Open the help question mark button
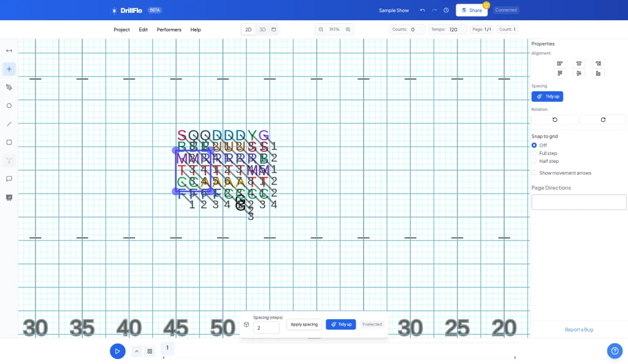 [615, 351]
